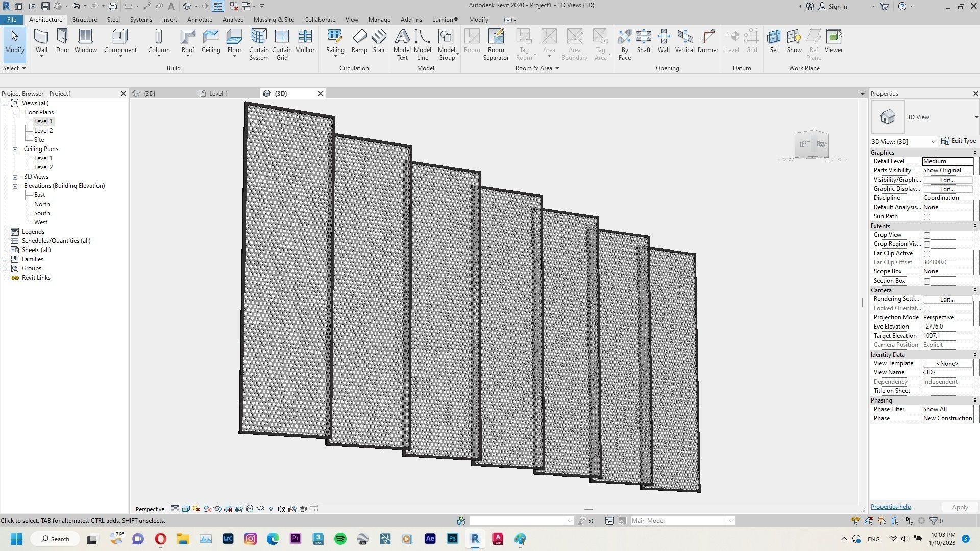980x551 pixels.
Task: Select the Railing tool
Action: tap(335, 41)
